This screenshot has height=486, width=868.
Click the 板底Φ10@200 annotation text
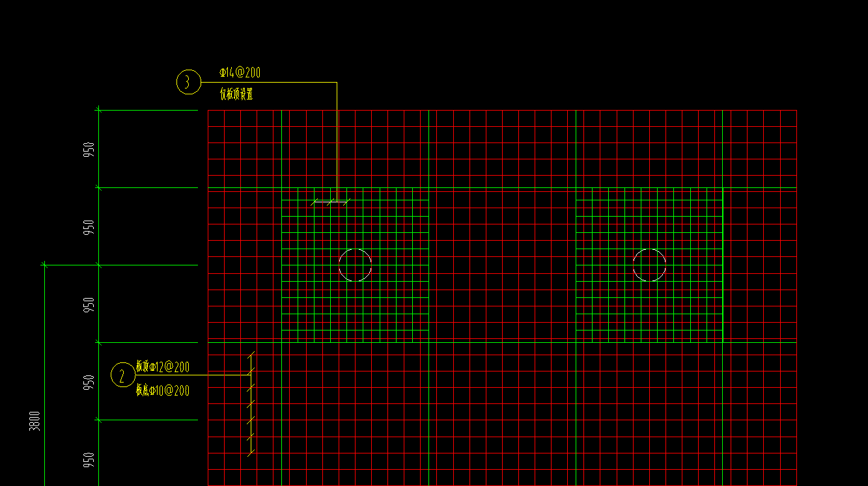point(163,390)
